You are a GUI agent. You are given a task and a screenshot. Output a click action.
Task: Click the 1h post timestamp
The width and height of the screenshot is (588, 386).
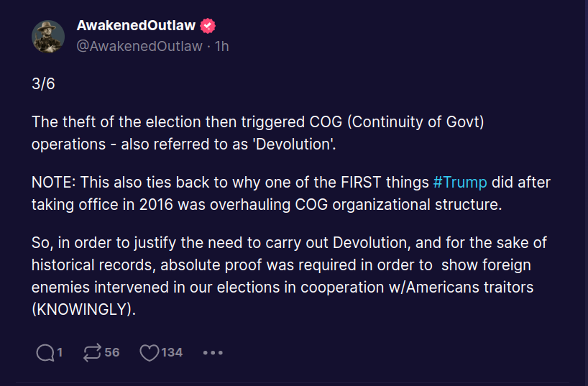pos(221,47)
